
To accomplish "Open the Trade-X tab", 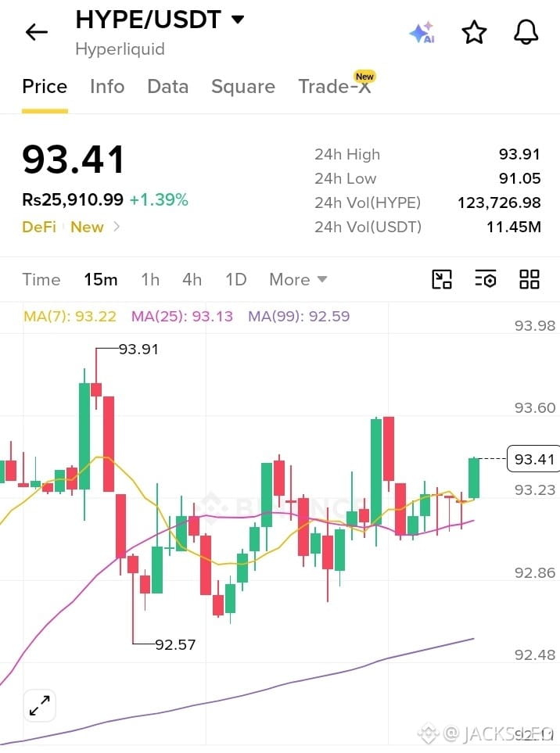I will (x=335, y=87).
